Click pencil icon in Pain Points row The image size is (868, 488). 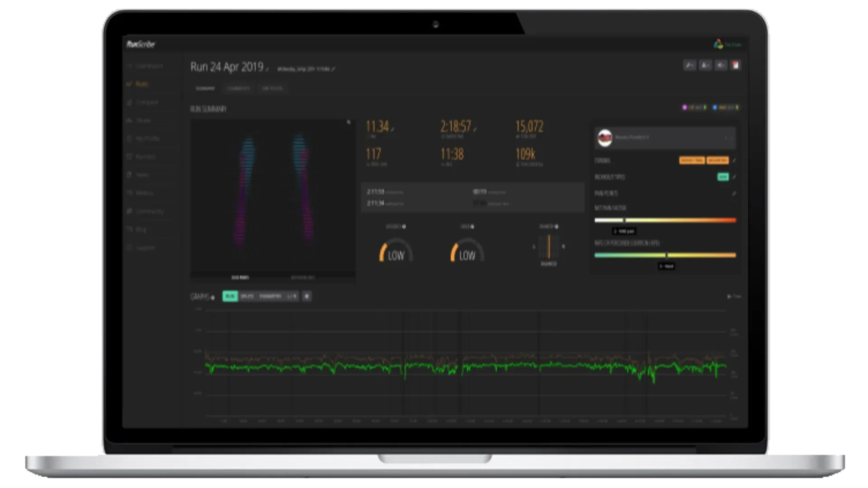734,193
